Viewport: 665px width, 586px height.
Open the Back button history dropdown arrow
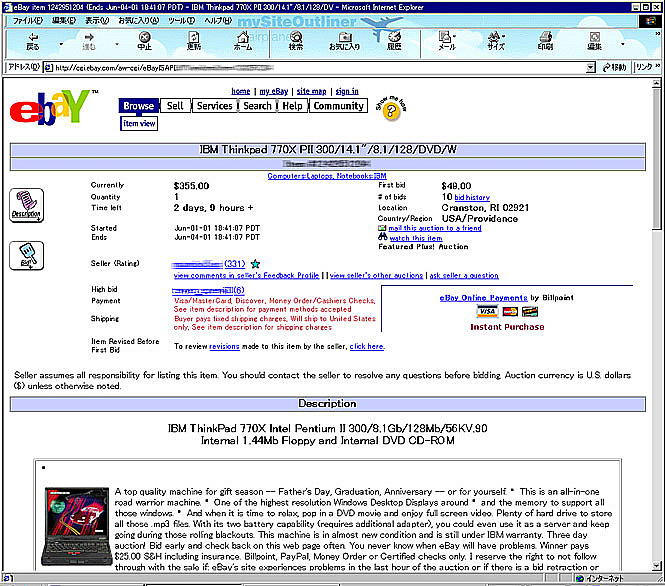(61, 44)
